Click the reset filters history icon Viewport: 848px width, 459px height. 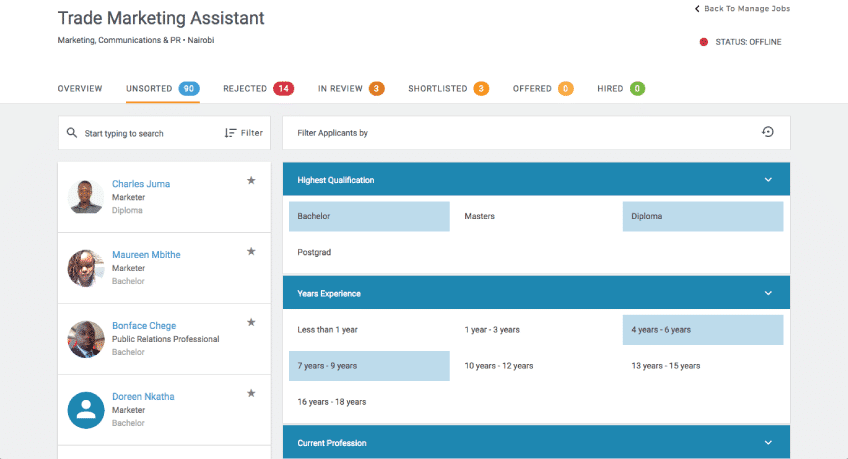(x=768, y=132)
